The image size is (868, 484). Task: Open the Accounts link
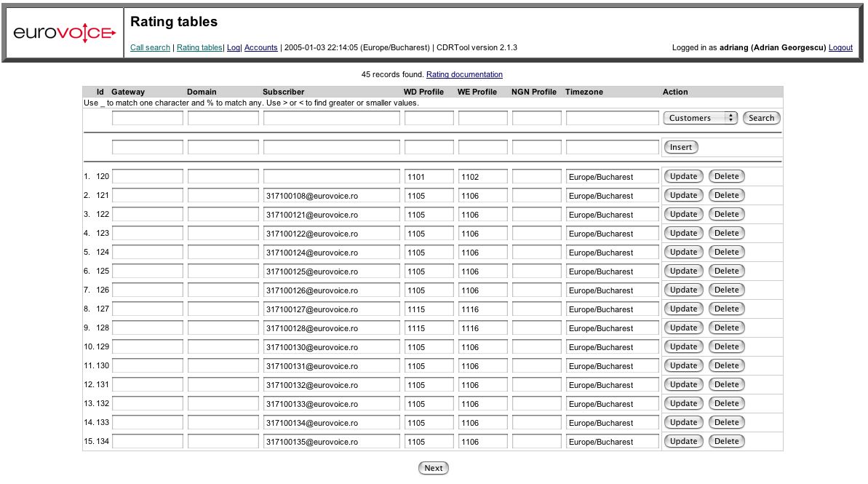tap(260, 47)
